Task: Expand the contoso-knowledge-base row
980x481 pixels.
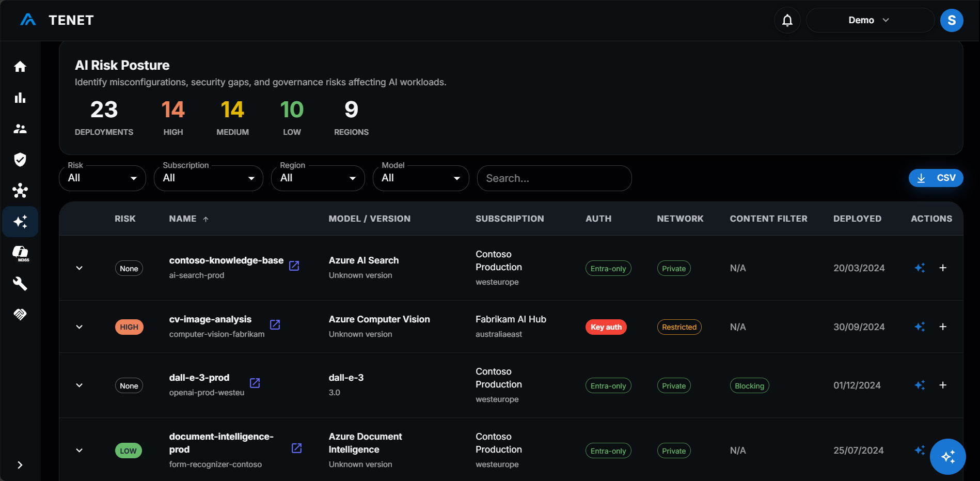Action: 79,268
